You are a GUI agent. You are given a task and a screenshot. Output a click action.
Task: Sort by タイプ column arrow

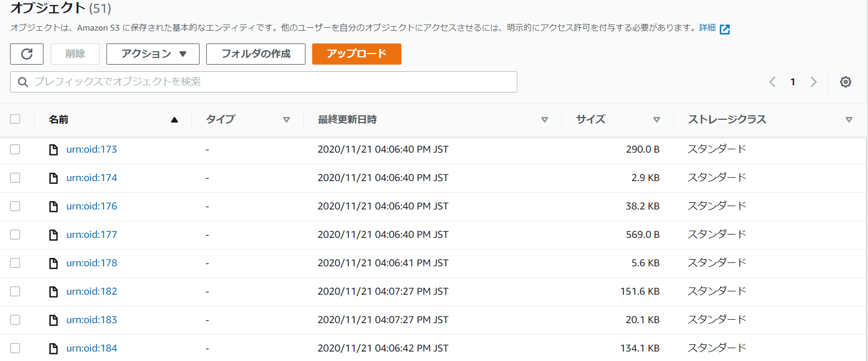(x=287, y=119)
